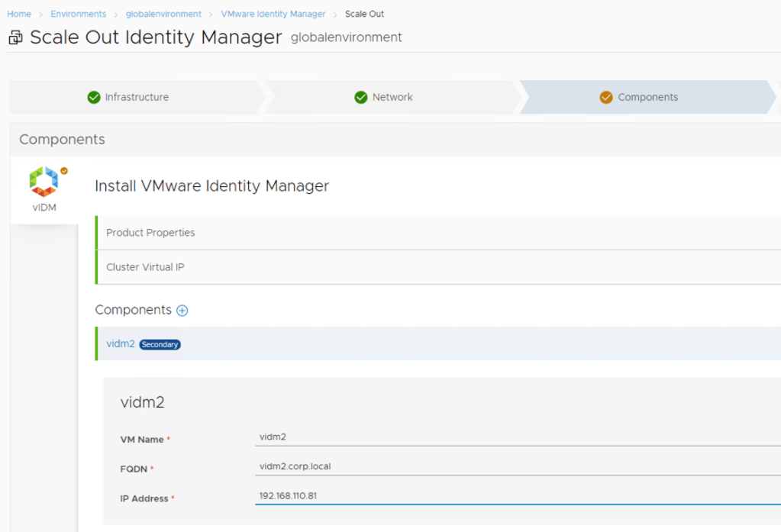Click the Components orange checkmark icon
This screenshot has height=532, width=781.
pyautogui.click(x=606, y=97)
